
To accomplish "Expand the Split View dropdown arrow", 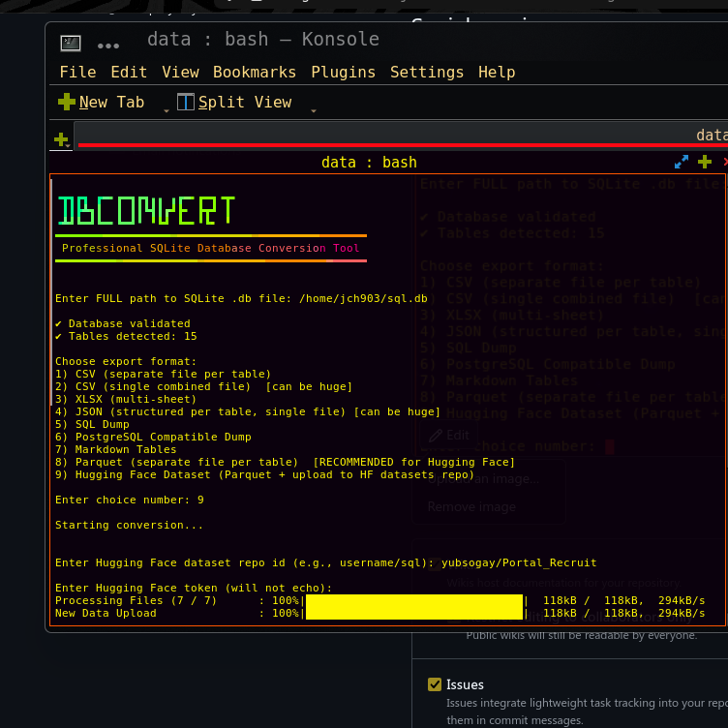I will click(314, 110).
